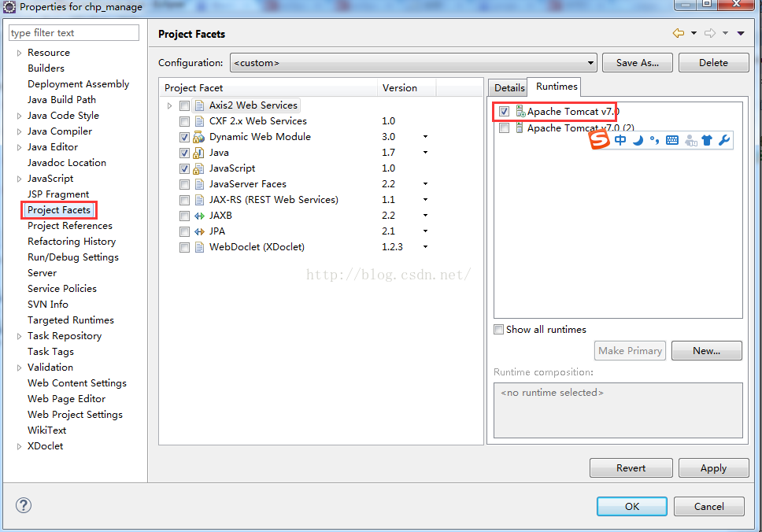
Task: Open the forward history dropdown arrow
Action: tap(725, 33)
